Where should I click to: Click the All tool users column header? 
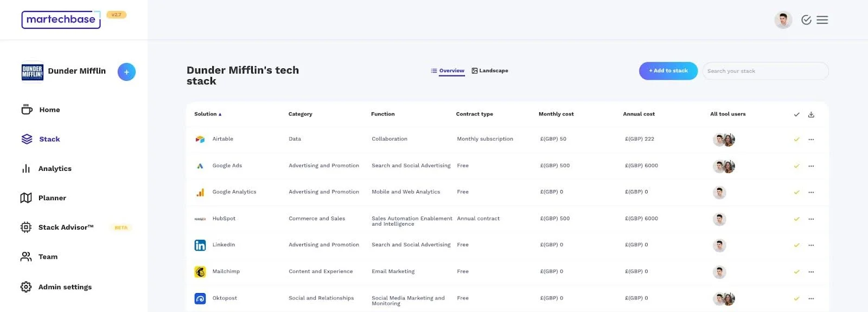(727, 114)
